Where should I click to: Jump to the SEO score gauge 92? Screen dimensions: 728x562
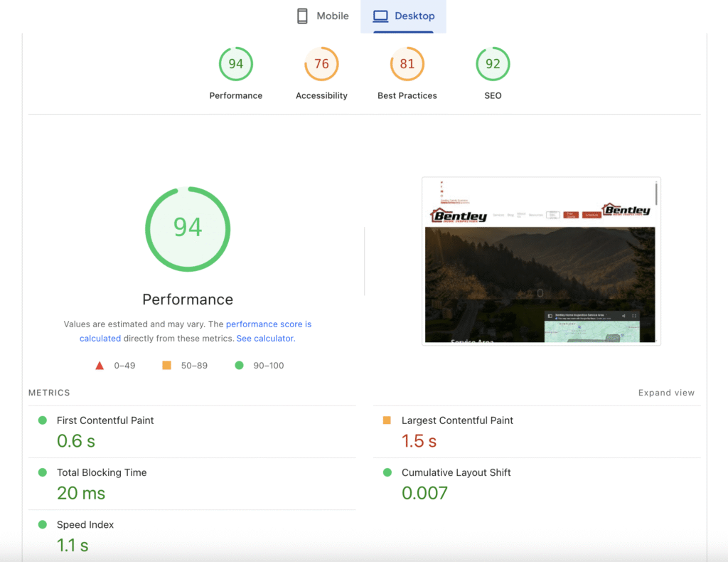[x=493, y=64]
